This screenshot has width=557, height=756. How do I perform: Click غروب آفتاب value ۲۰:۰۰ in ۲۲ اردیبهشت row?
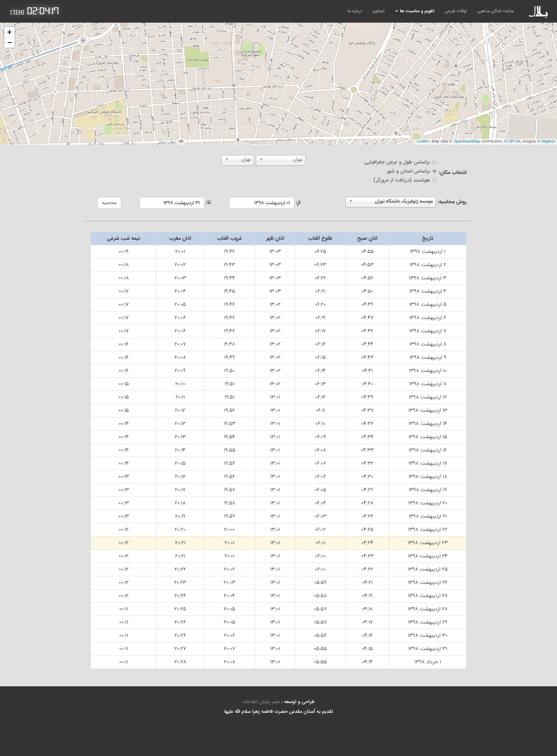point(229,530)
